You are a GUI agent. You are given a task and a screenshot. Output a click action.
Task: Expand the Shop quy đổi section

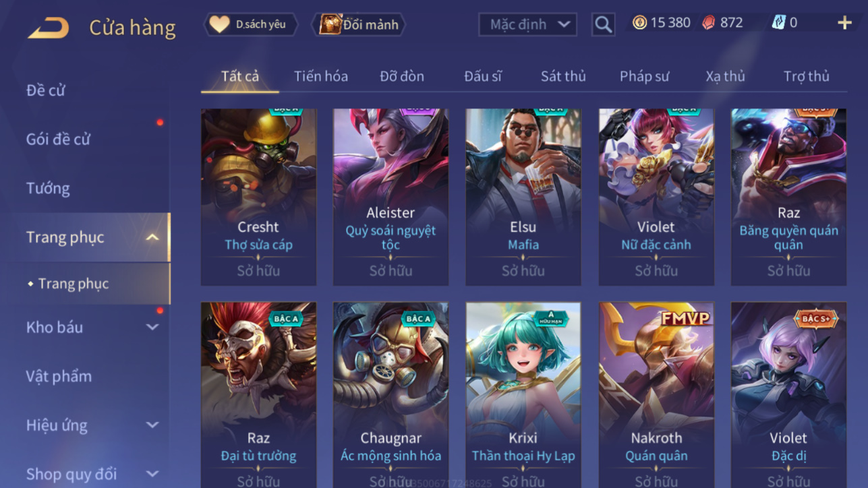pyautogui.click(x=152, y=474)
